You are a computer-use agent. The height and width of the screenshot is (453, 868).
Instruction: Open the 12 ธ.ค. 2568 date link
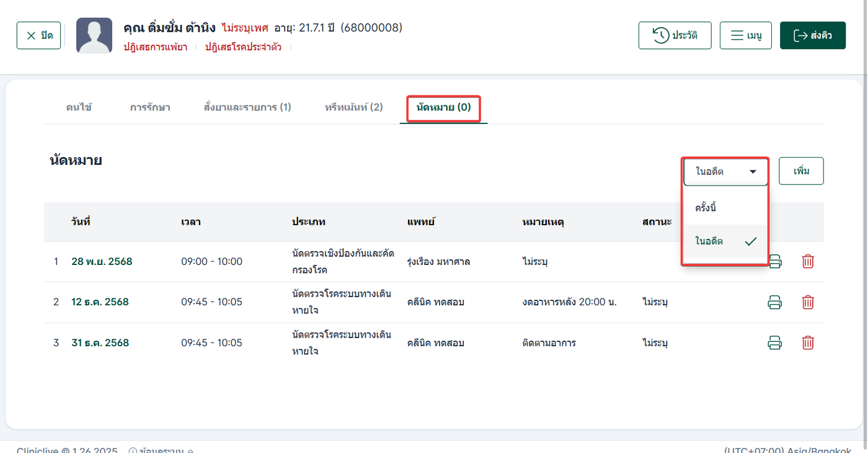tap(100, 302)
